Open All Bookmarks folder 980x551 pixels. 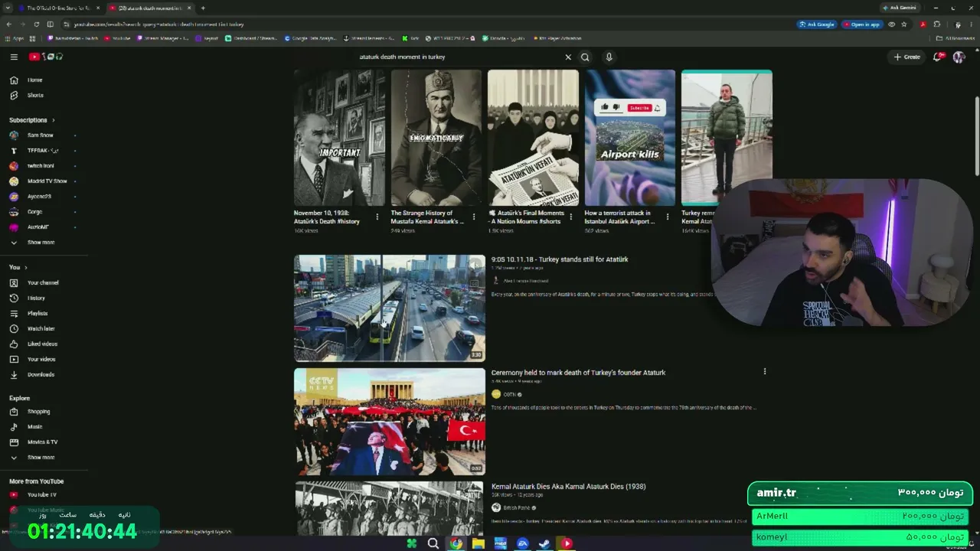pyautogui.click(x=957, y=37)
